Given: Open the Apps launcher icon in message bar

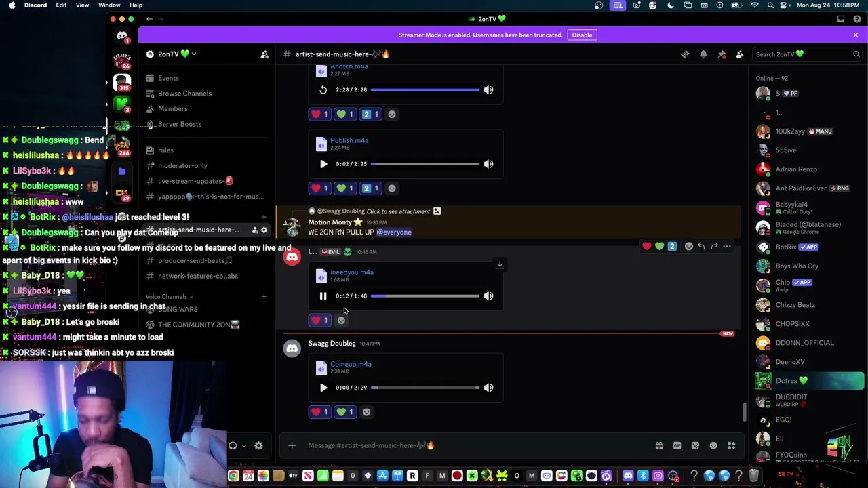Looking at the screenshot, I should [x=731, y=446].
